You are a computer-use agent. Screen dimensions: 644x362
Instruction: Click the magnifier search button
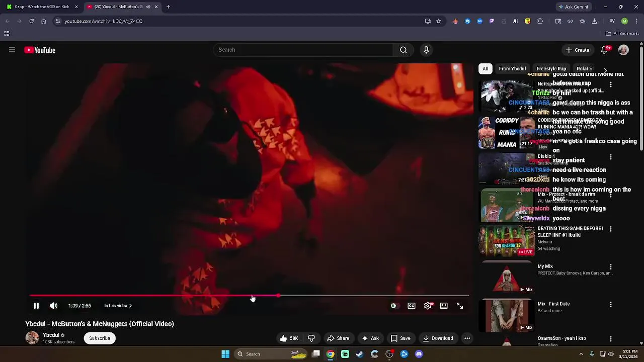pos(403,50)
